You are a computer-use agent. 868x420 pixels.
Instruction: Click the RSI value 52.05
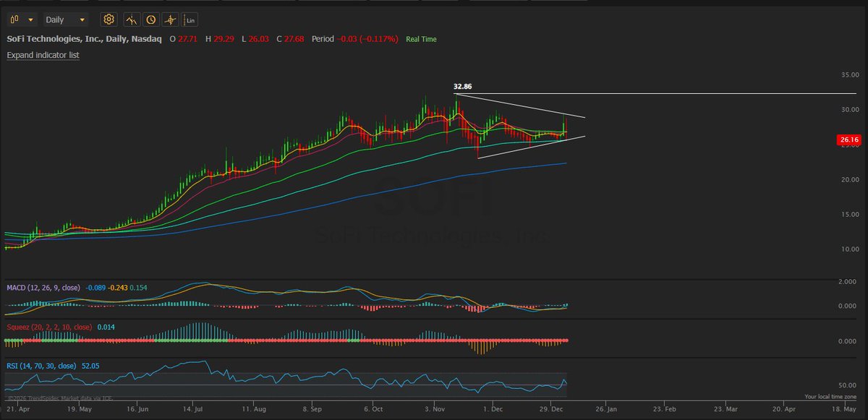[x=90, y=366]
